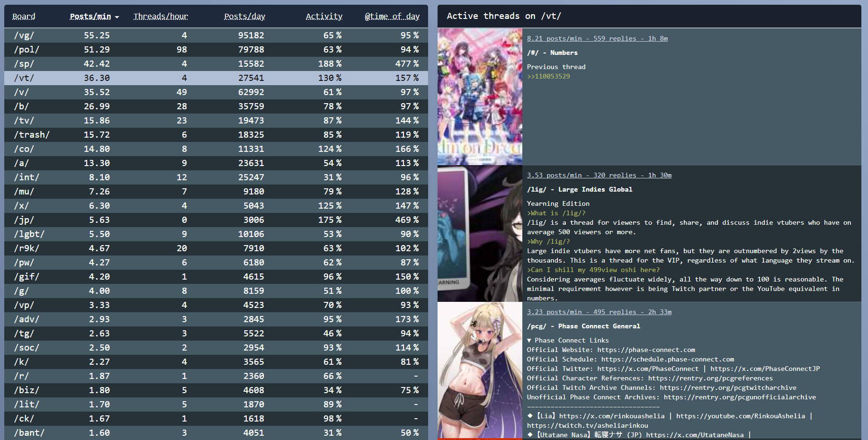868x440 pixels.
Task: Select the /co/ board row
Action: (216, 149)
